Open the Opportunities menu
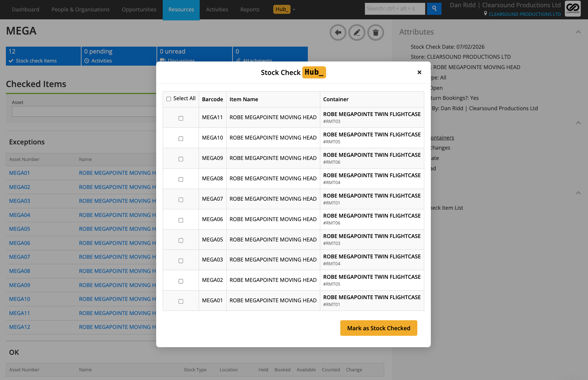 tap(139, 10)
